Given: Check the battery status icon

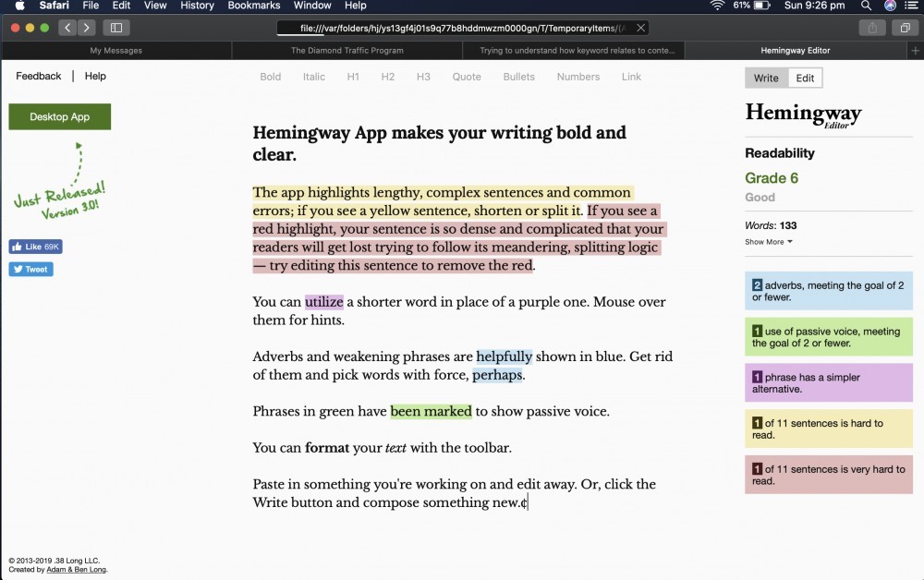Looking at the screenshot, I should tap(762, 6).
